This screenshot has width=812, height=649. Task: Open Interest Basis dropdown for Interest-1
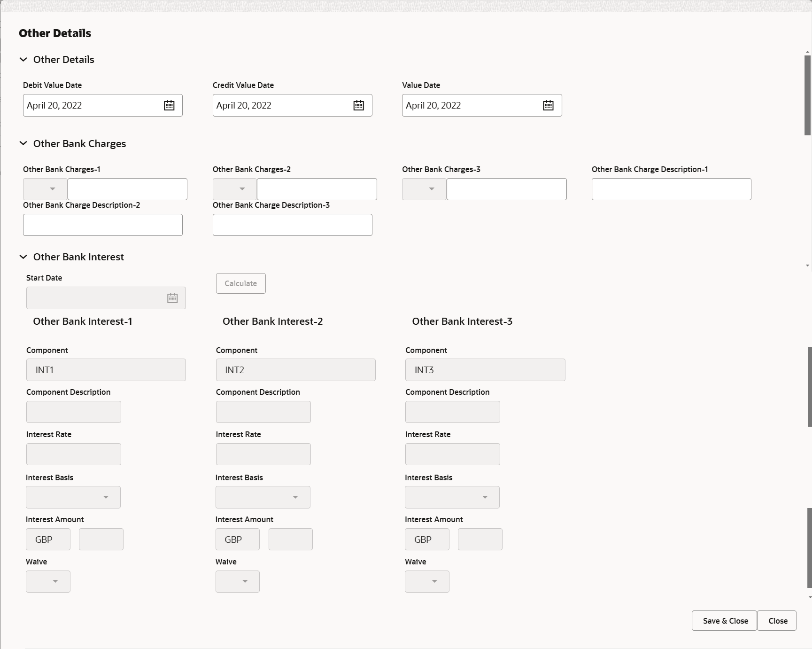click(73, 497)
